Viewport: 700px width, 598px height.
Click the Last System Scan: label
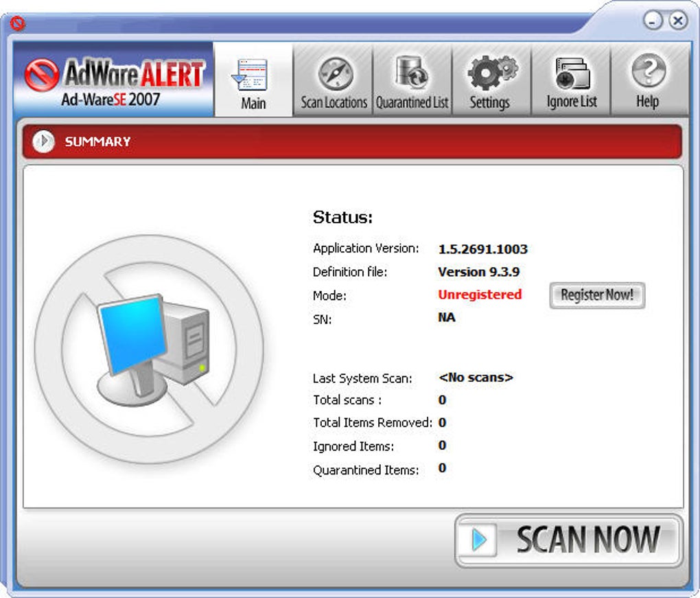tap(362, 378)
